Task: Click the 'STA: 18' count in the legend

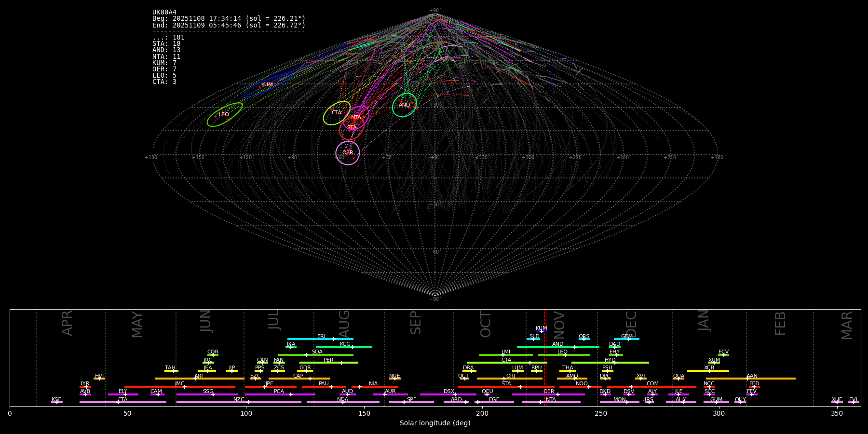Action: pos(166,44)
